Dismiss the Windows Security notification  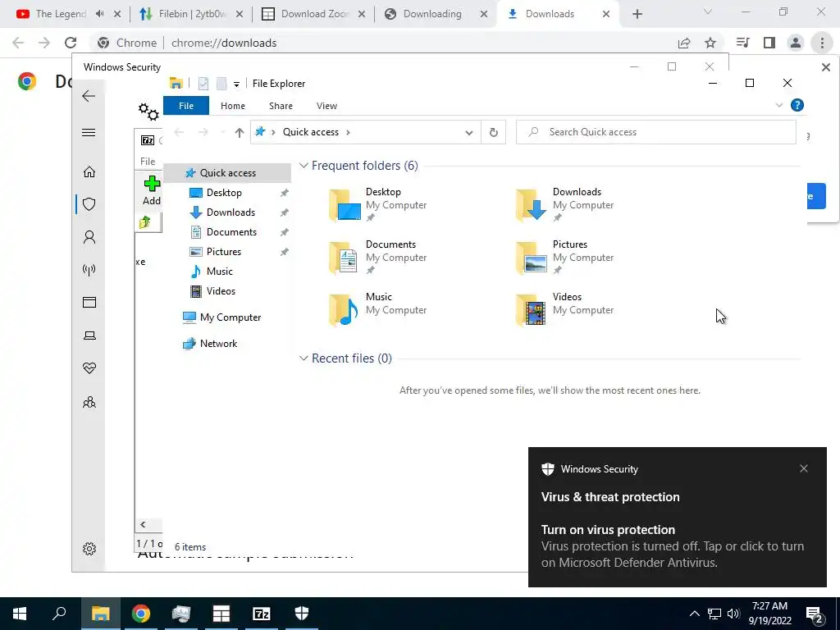point(804,468)
